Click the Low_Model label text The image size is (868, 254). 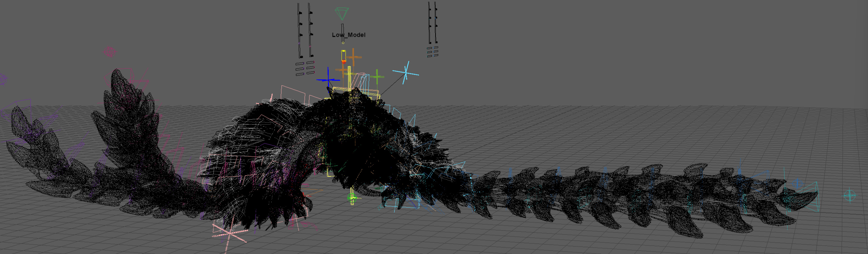pyautogui.click(x=348, y=35)
